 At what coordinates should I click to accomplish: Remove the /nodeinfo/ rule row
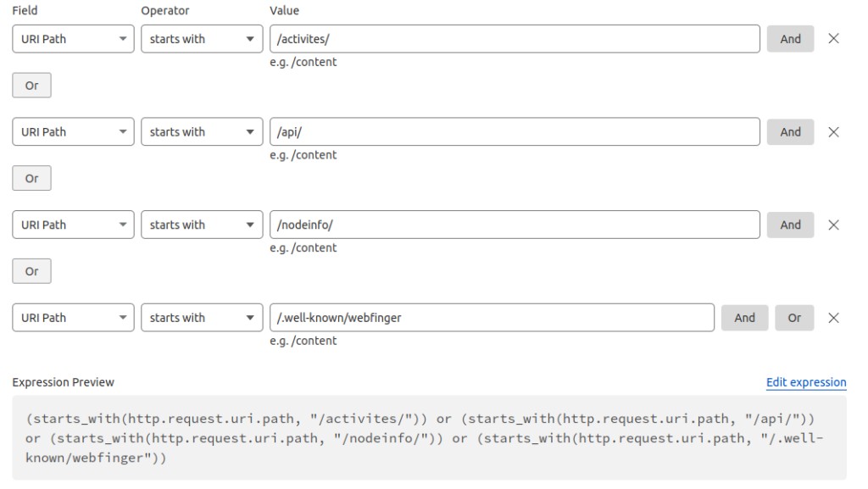(x=833, y=225)
